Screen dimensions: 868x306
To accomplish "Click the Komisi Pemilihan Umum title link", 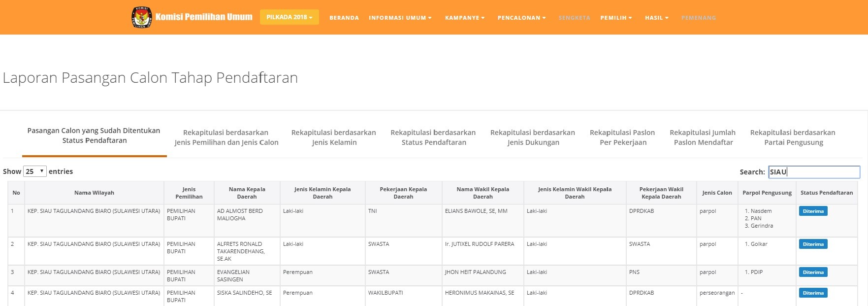I will [204, 17].
